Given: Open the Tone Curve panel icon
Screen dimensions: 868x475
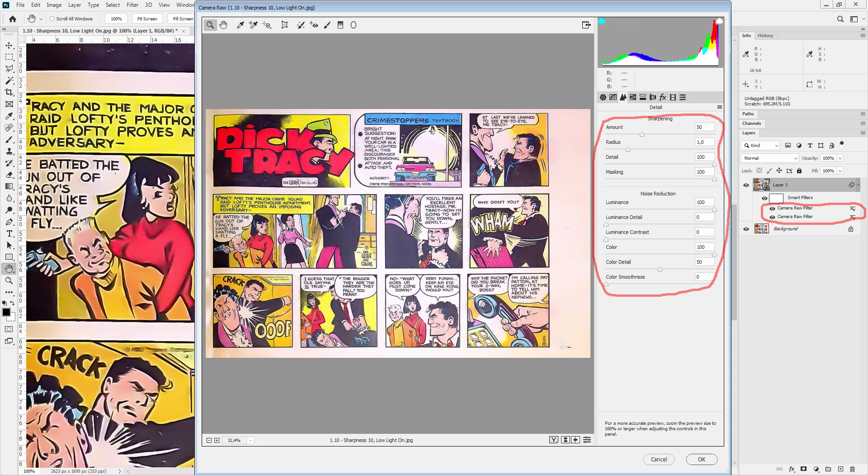Looking at the screenshot, I should tap(613, 97).
